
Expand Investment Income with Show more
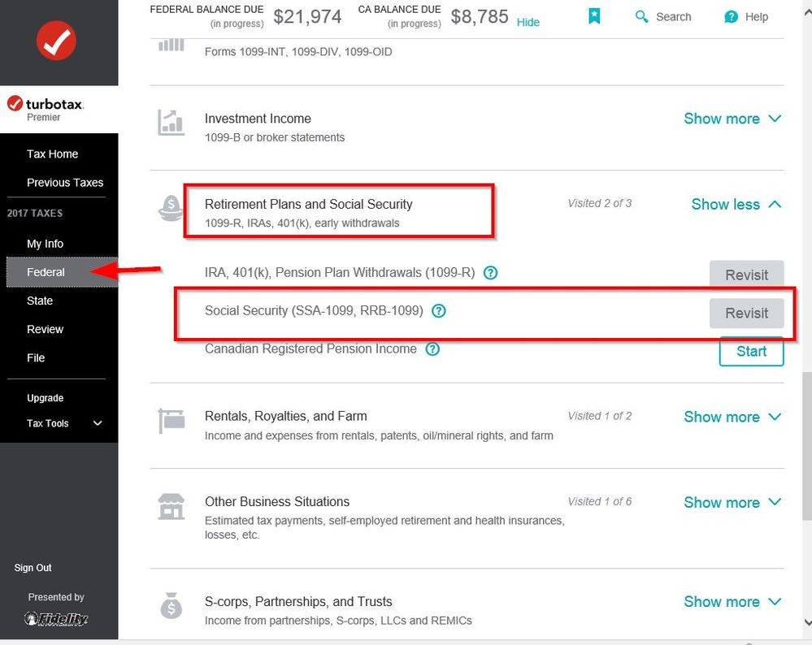coord(732,119)
